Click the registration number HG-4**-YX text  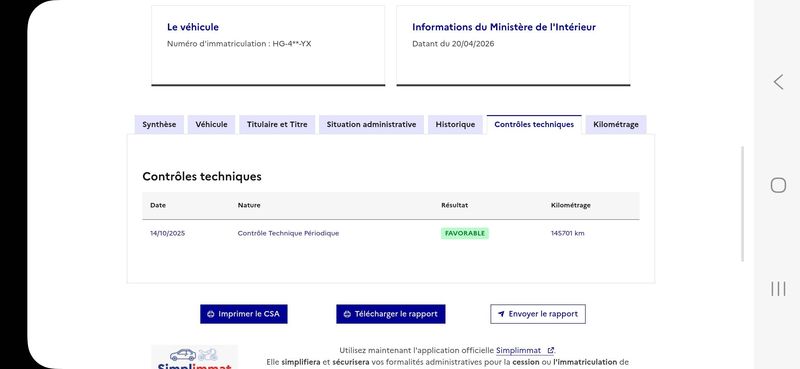click(292, 44)
